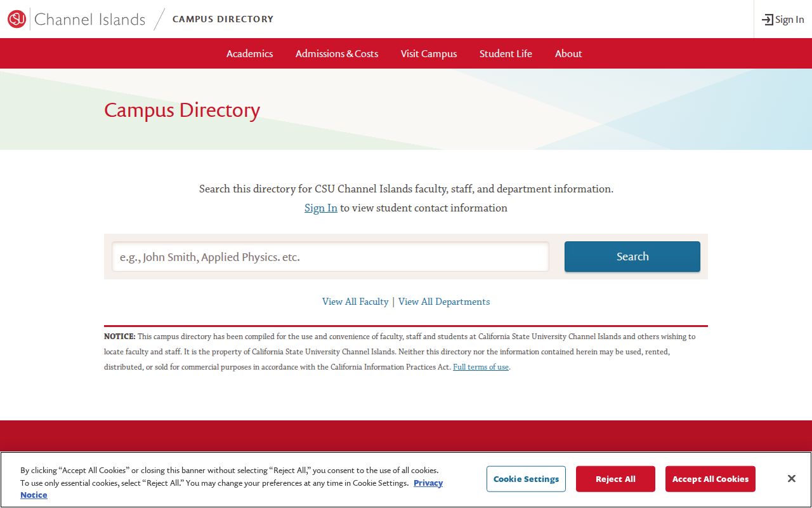Click the NOTICE label text
The width and height of the screenshot is (812, 508).
click(120, 337)
